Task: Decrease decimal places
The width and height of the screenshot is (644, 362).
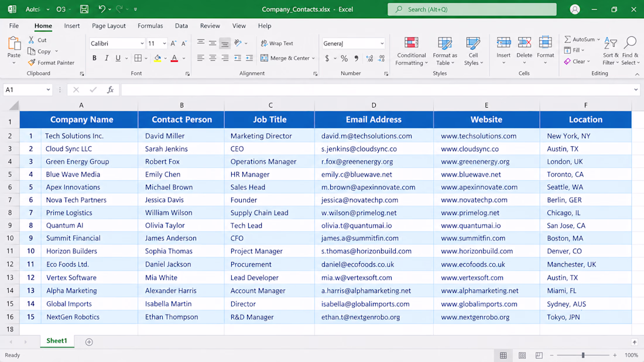Action: click(382, 58)
